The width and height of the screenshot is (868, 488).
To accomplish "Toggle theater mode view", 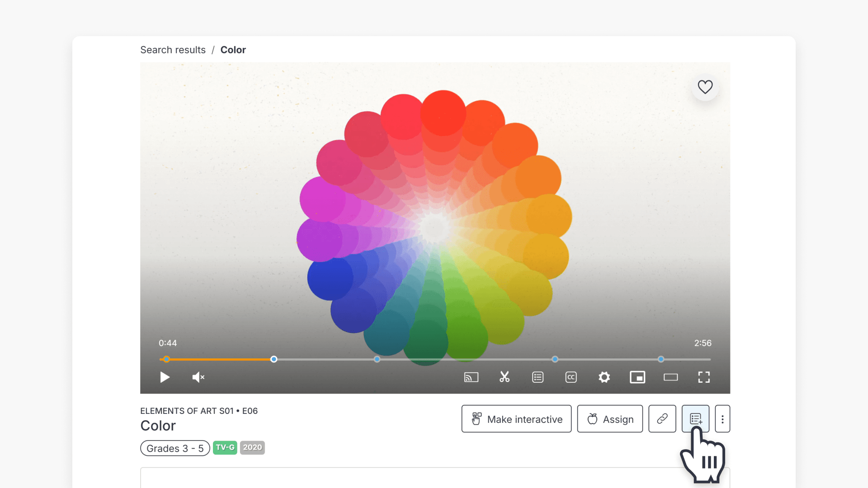I will click(x=670, y=377).
